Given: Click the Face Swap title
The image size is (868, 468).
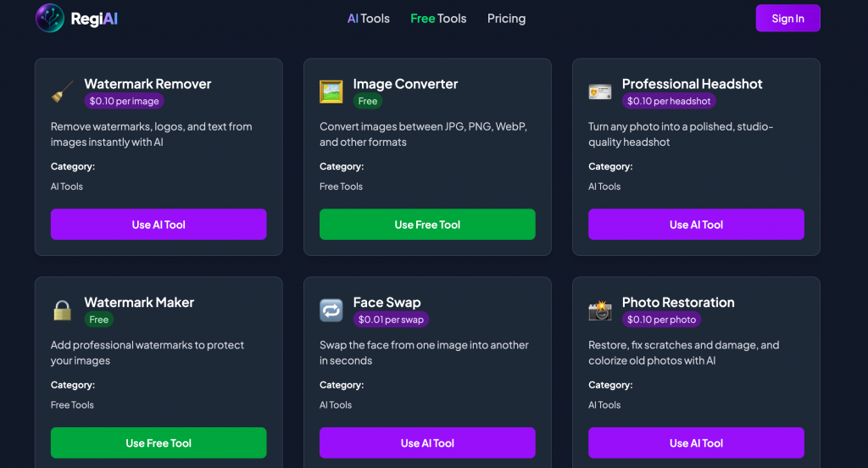Looking at the screenshot, I should pyautogui.click(x=387, y=303).
